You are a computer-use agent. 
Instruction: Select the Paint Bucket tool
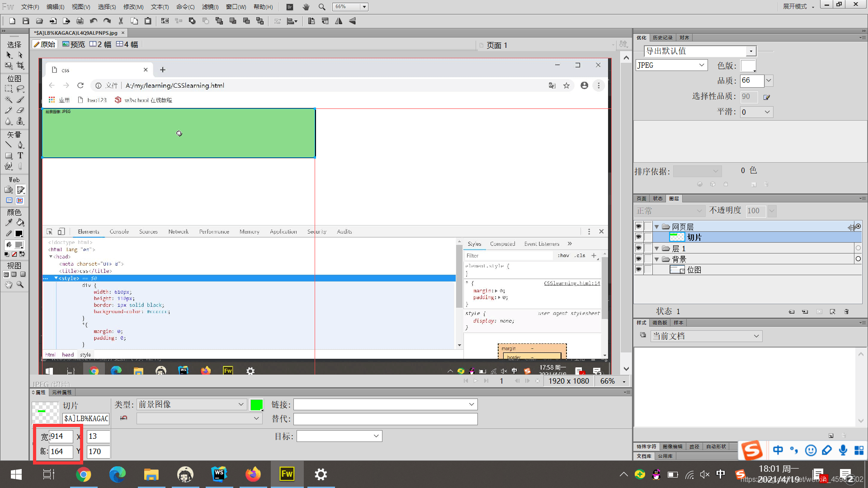(x=20, y=222)
